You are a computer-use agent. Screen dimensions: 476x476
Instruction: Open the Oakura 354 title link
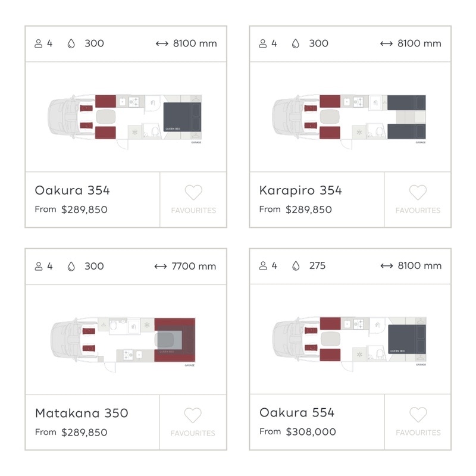pyautogui.click(x=72, y=190)
